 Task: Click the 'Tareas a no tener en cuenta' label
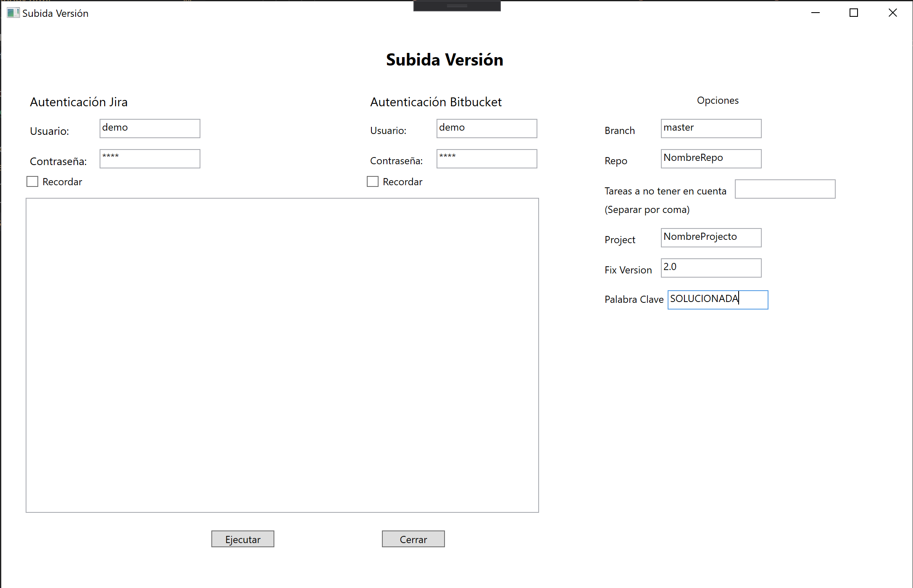pyautogui.click(x=666, y=191)
